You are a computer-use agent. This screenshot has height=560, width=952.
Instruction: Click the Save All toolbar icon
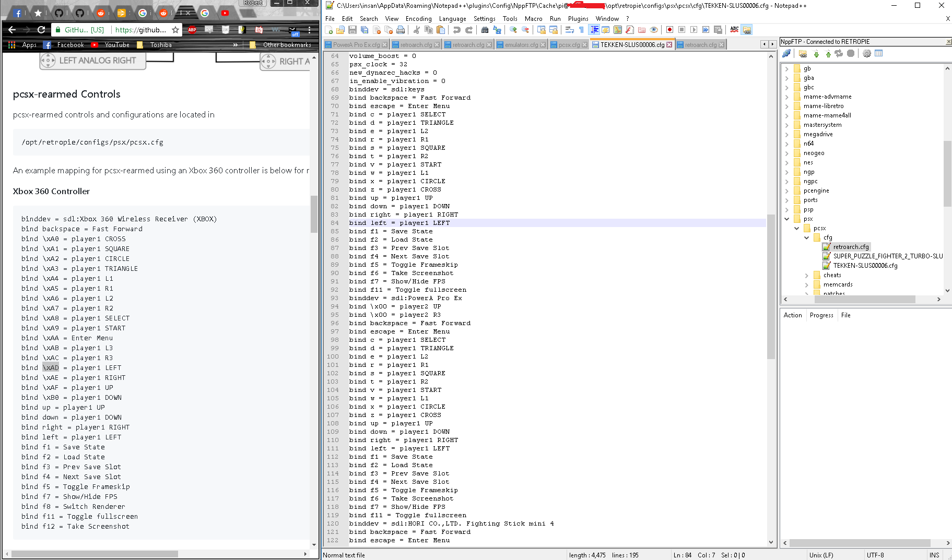(x=365, y=30)
